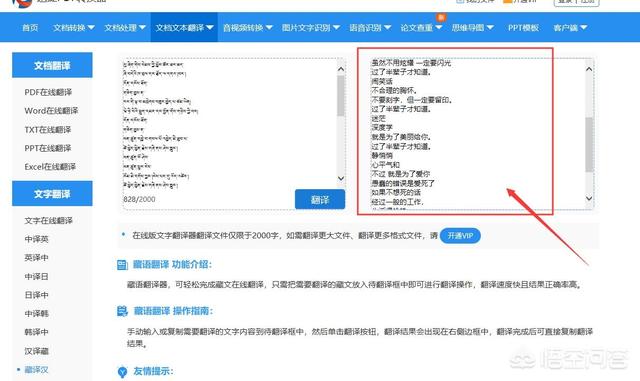This screenshot has width=640, height=381.
Task: Click the 828/2000 character counter
Action: (x=139, y=199)
